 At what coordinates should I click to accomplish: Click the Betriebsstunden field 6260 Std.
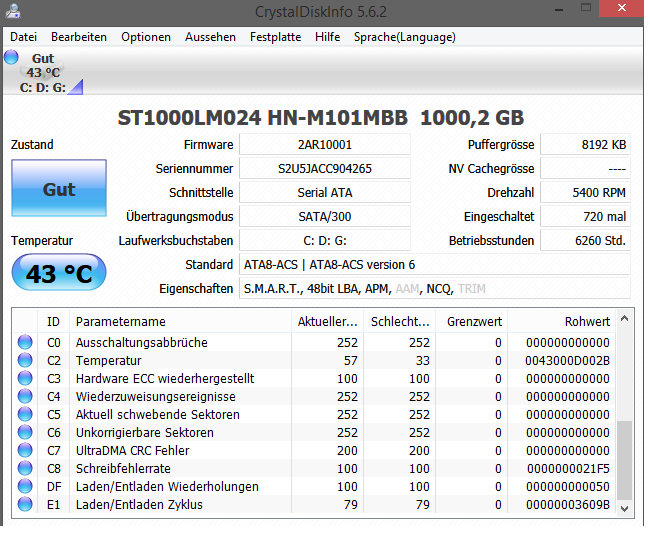[x=585, y=240]
